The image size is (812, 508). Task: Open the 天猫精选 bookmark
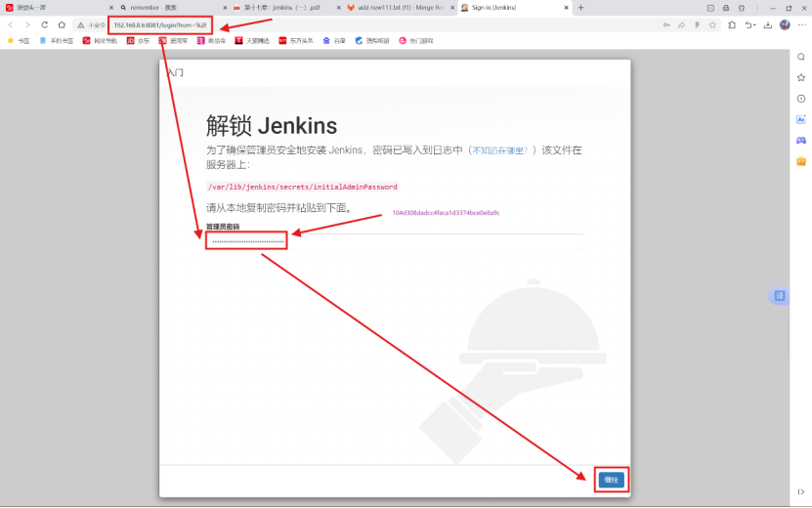click(x=252, y=40)
